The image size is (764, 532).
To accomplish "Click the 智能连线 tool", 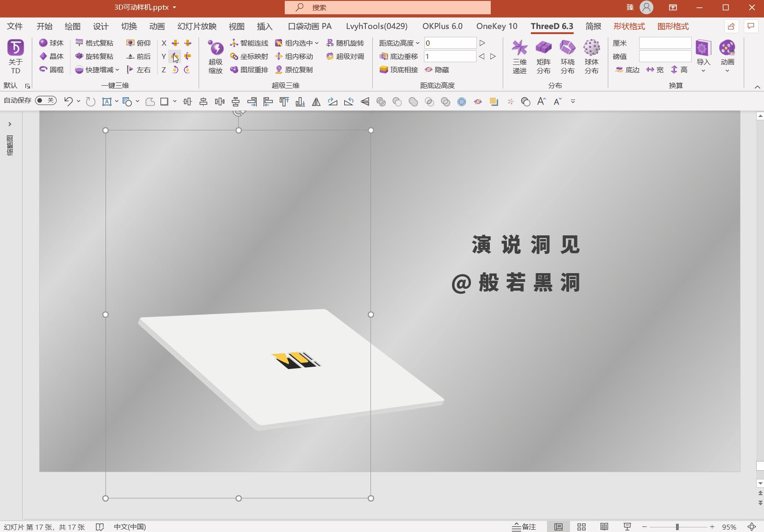I will point(249,43).
